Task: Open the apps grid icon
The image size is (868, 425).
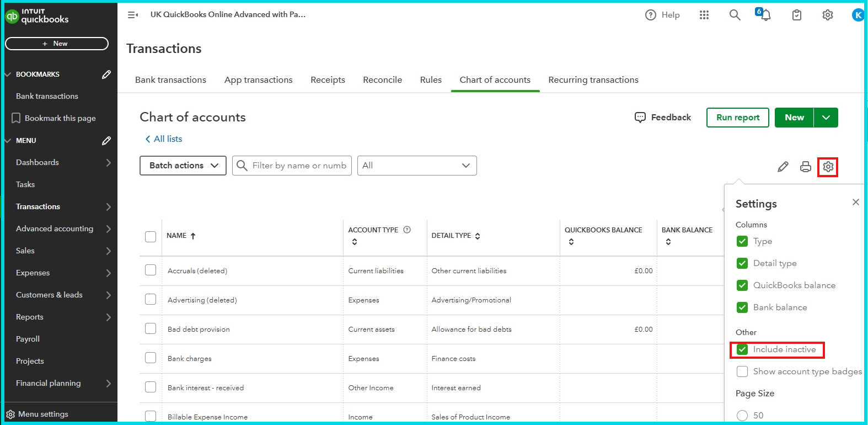Action: point(704,15)
